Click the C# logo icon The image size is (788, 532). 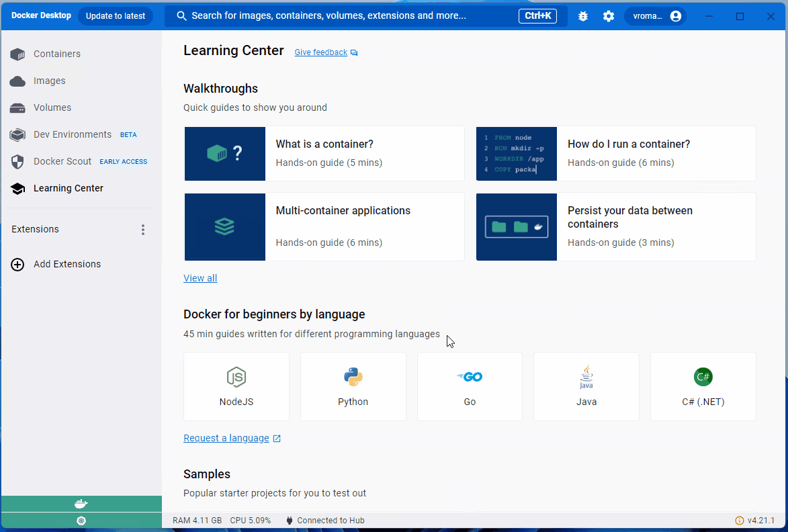[703, 377]
